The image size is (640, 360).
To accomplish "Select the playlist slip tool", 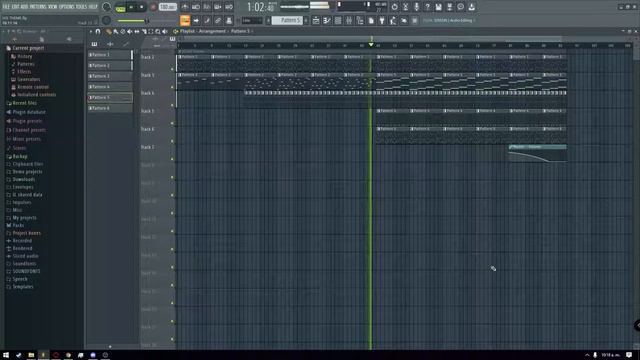I will pyautogui.click(x=137, y=31).
